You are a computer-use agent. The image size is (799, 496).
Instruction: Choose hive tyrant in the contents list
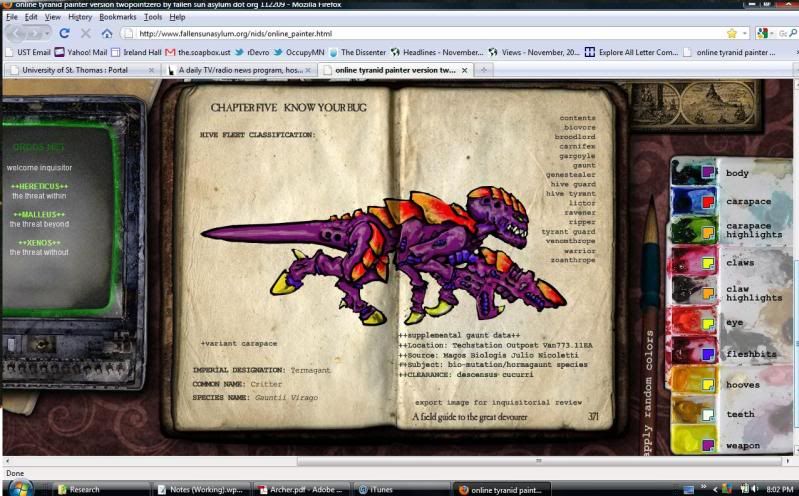pos(570,193)
